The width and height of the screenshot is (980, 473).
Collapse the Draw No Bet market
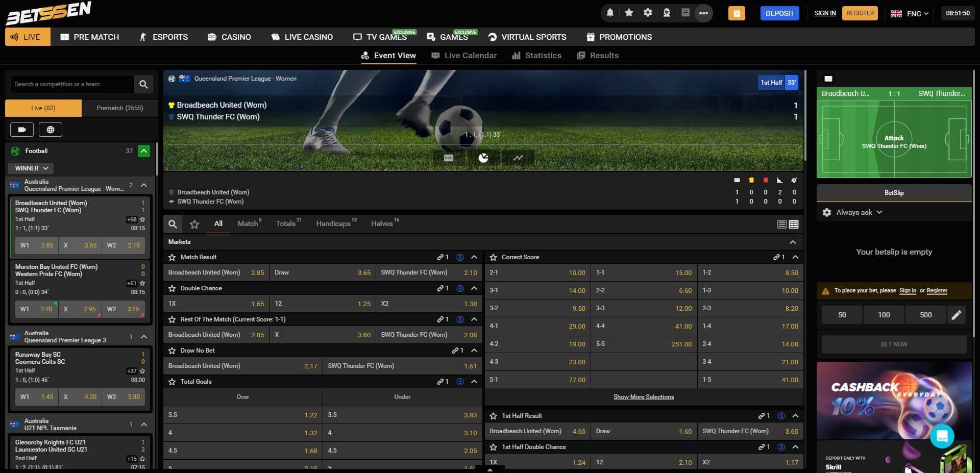(x=474, y=351)
